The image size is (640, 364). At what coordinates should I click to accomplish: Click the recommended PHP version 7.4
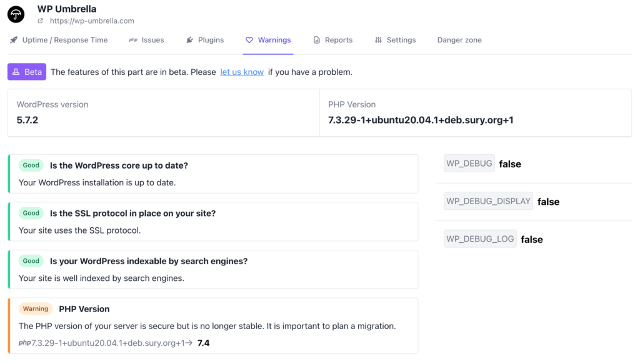(203, 343)
